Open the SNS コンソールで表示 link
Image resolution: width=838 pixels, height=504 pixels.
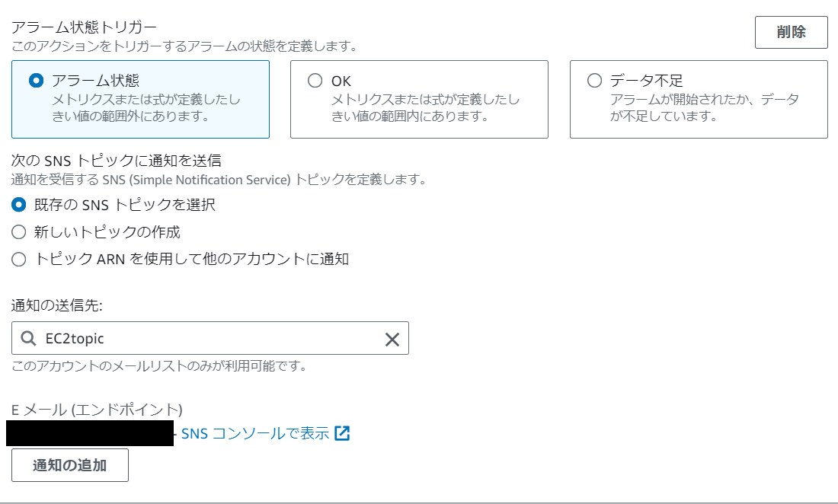[255, 433]
